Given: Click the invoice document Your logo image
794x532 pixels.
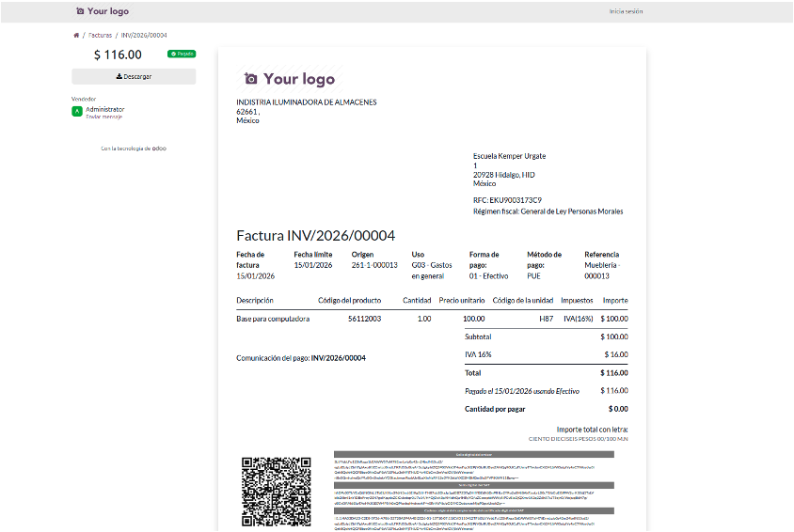Looking at the screenshot, I should [290, 79].
